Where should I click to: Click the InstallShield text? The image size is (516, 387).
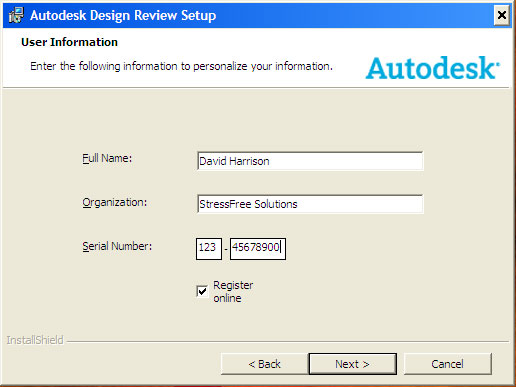point(35,340)
